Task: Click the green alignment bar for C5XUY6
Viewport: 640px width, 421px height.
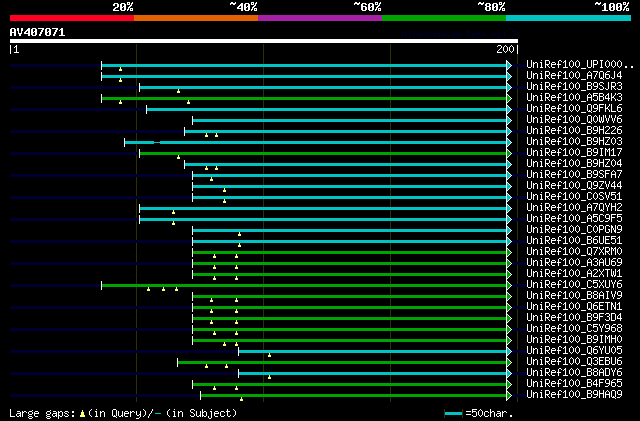Action: (x=304, y=285)
